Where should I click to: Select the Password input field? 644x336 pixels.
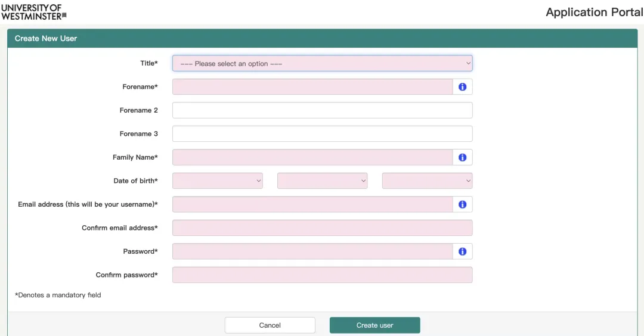pos(312,251)
